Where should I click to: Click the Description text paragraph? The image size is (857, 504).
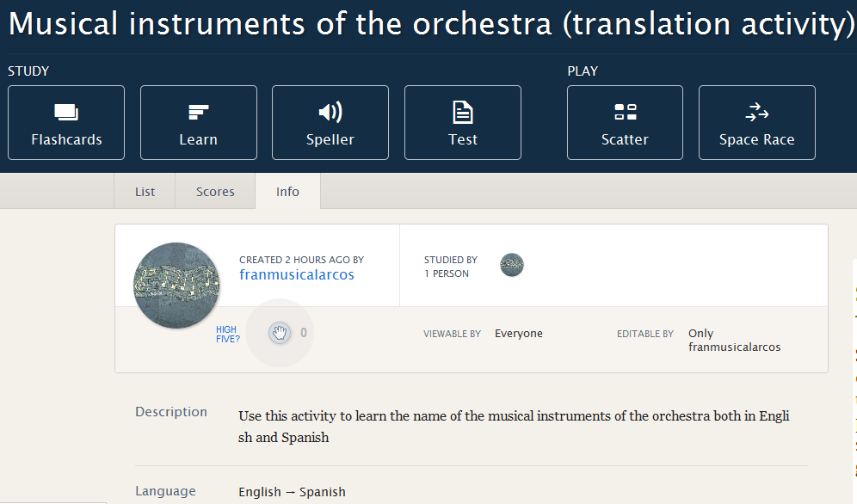click(514, 427)
